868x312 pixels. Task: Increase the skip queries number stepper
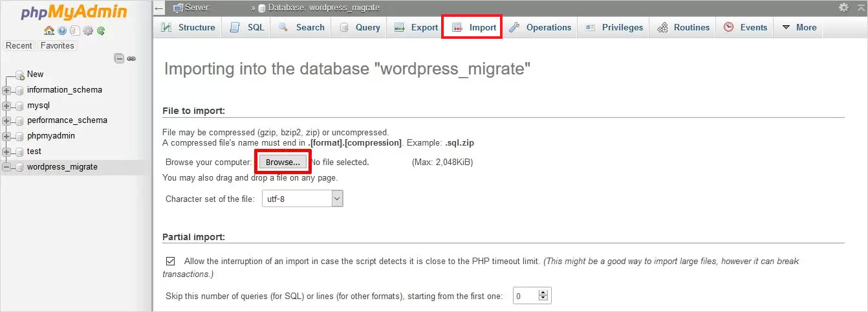click(543, 293)
